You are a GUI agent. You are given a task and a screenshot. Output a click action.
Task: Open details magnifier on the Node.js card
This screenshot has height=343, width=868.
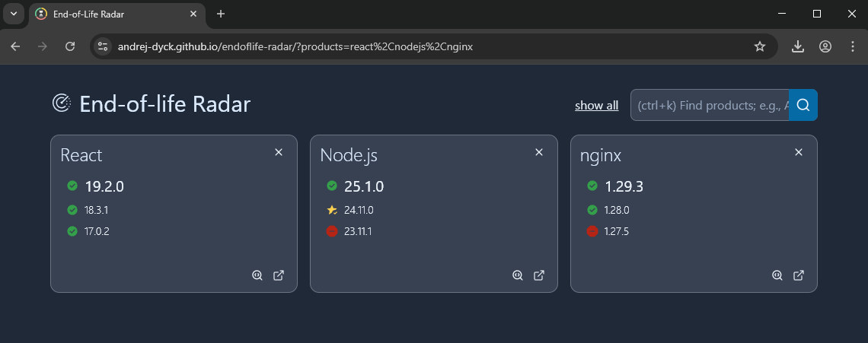click(x=518, y=275)
